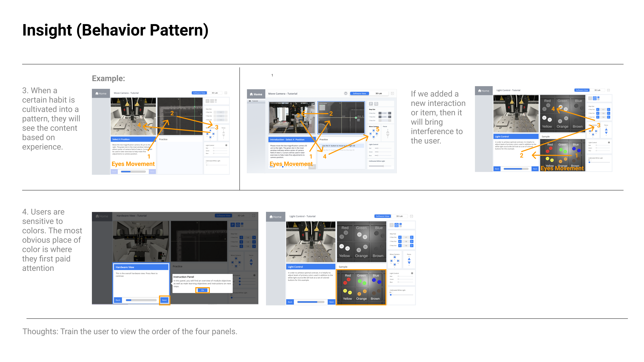644x362 pixels.
Task: Toggle X6 magnification in Light Control window beside Hardware View
Action: pyautogui.click(x=400, y=226)
